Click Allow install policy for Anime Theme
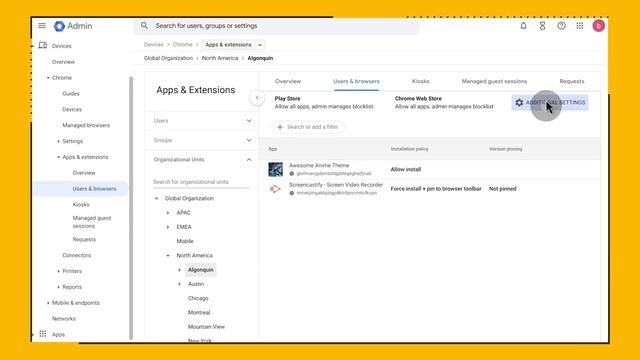640x360 pixels. coord(406,169)
